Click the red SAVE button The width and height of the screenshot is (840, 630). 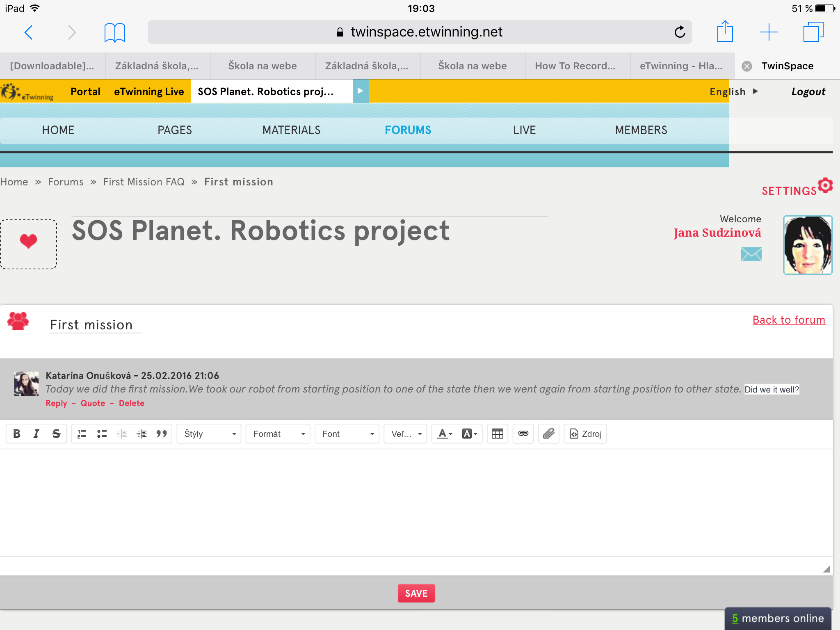(416, 593)
